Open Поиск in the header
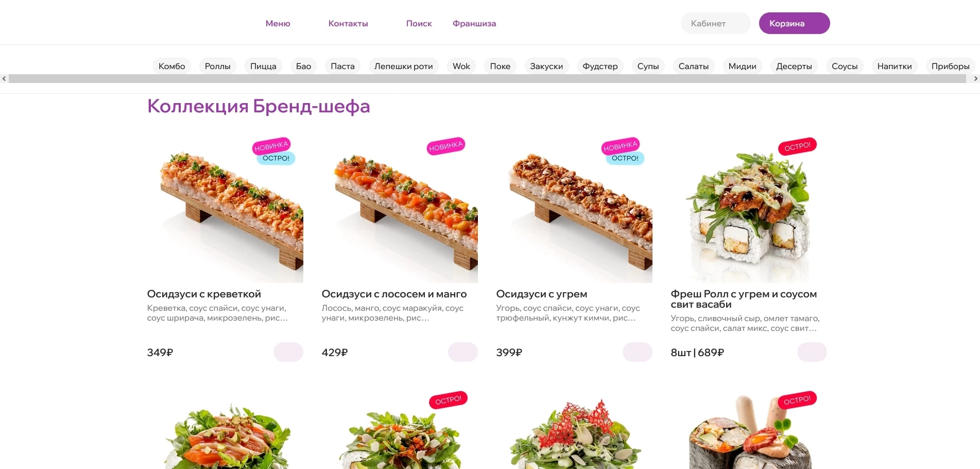 pos(419,23)
